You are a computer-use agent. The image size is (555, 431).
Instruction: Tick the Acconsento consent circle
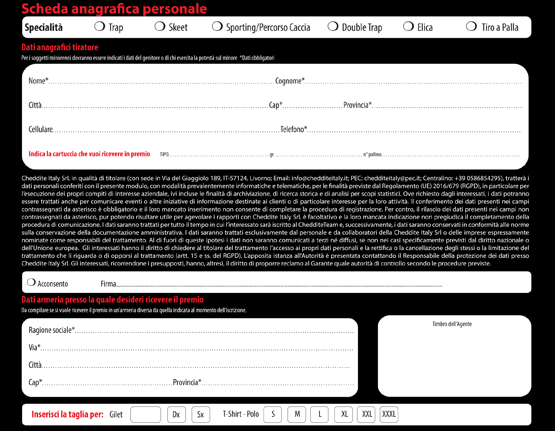coord(32,282)
